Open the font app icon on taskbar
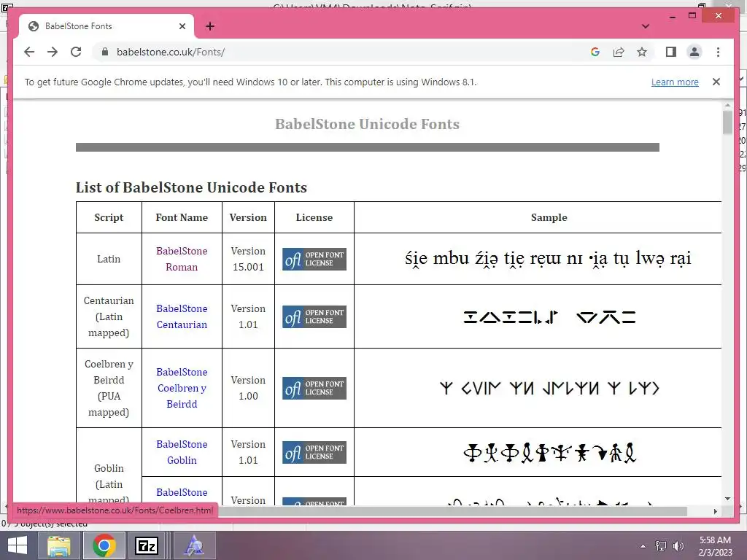 point(194,545)
